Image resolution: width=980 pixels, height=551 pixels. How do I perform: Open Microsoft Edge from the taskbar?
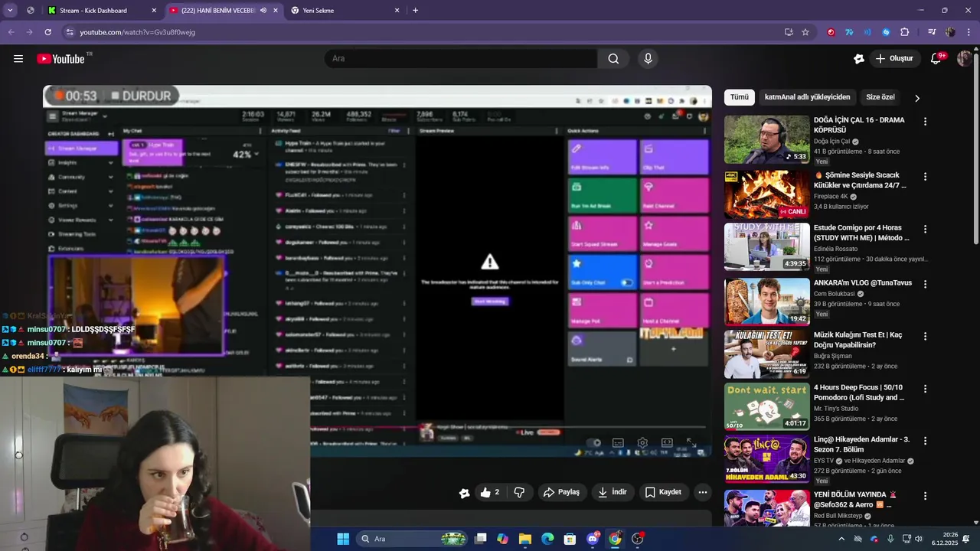tap(547, 539)
